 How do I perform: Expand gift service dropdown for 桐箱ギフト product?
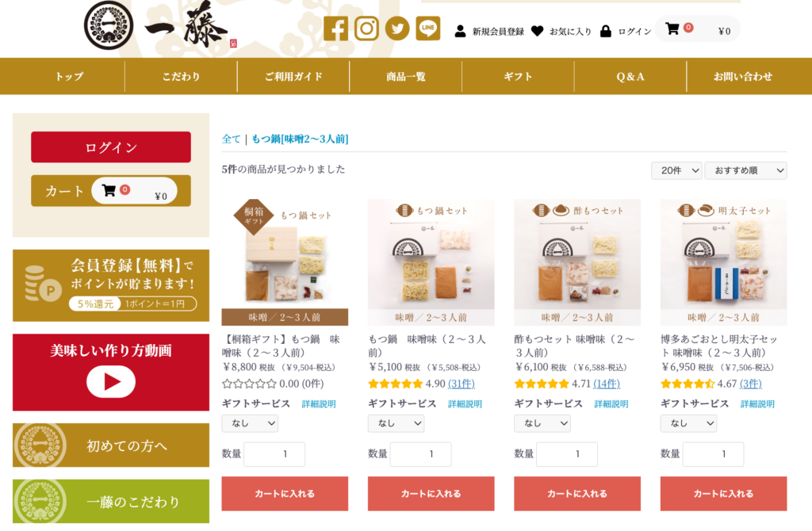pos(250,423)
